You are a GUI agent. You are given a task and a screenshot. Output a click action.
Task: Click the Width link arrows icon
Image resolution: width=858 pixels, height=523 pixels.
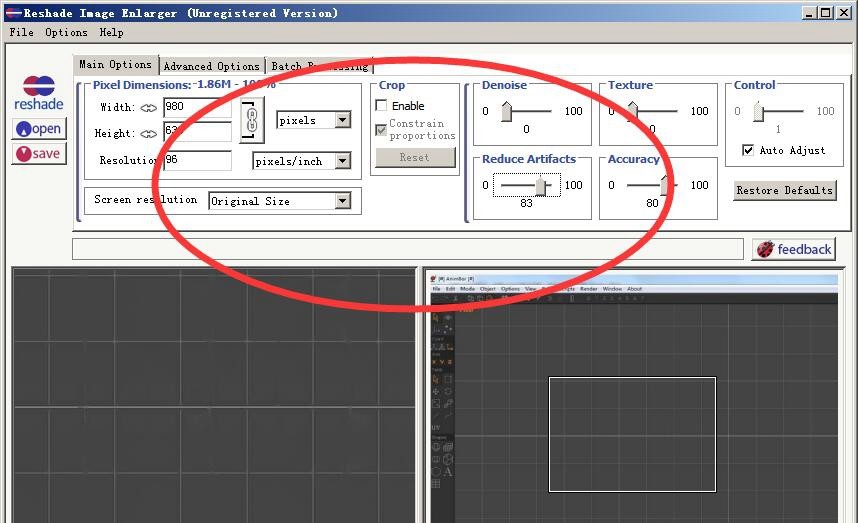tap(148, 108)
